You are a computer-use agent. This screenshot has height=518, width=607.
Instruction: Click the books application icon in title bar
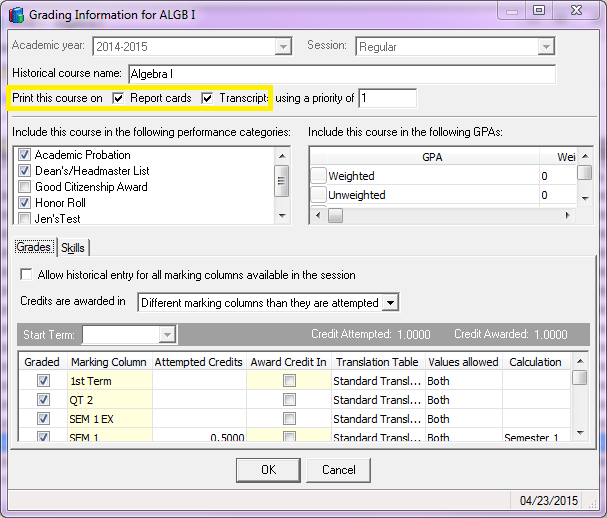click(16, 15)
